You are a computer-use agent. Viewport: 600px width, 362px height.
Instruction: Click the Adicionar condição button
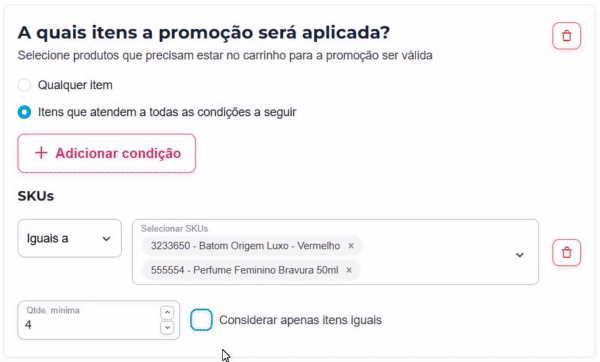click(x=106, y=153)
